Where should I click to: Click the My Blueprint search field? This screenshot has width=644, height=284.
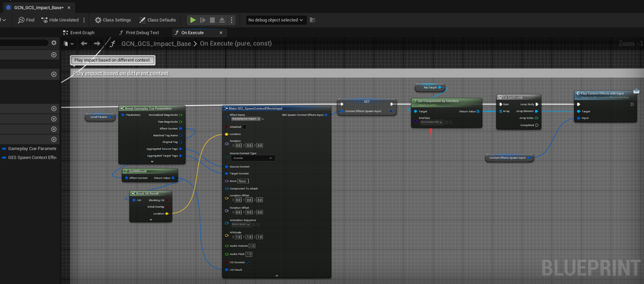(24, 43)
